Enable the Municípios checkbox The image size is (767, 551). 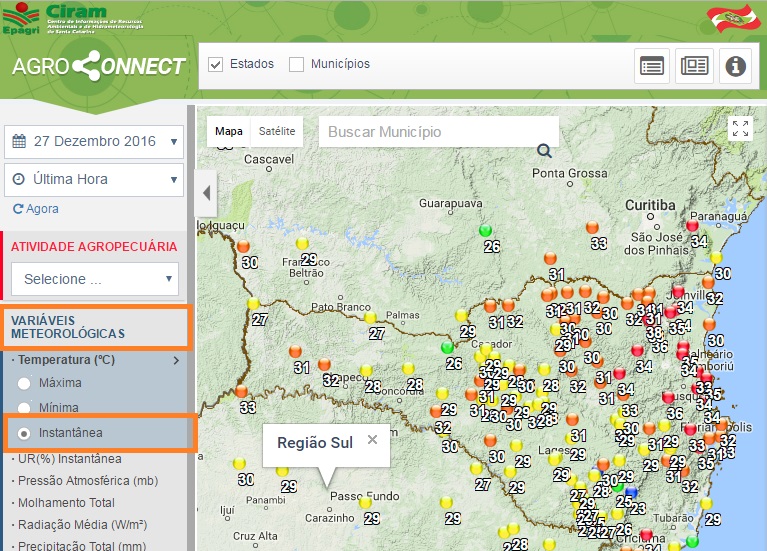(296, 64)
